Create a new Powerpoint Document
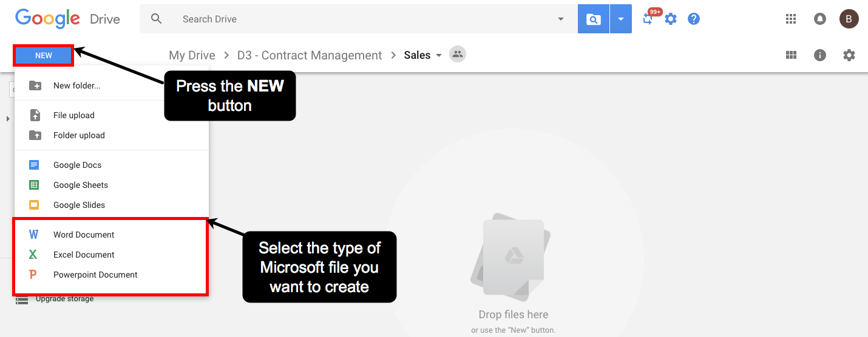Screen dimensions: 868x337 [x=112, y=275]
